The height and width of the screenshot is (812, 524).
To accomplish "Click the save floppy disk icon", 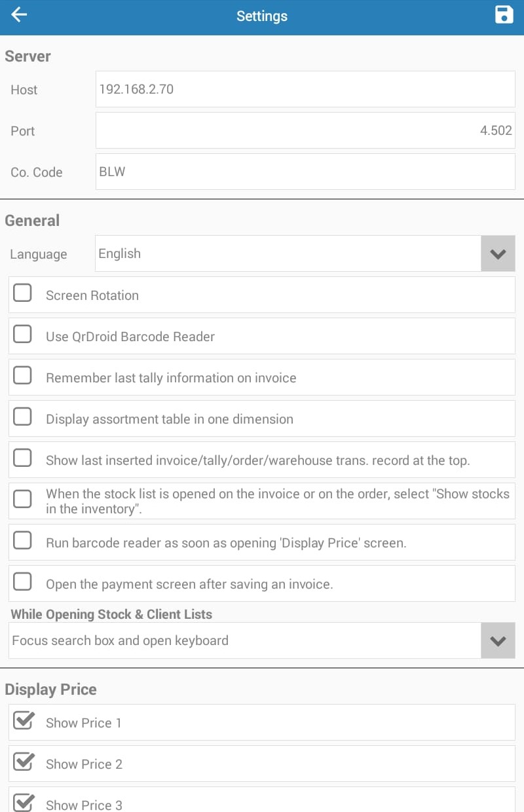I will (504, 15).
